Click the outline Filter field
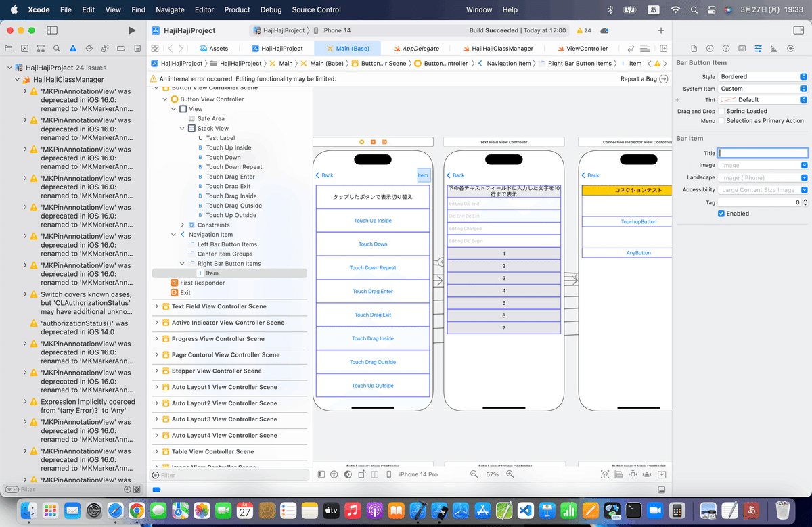Viewport: 812px width, 527px height. [230, 475]
